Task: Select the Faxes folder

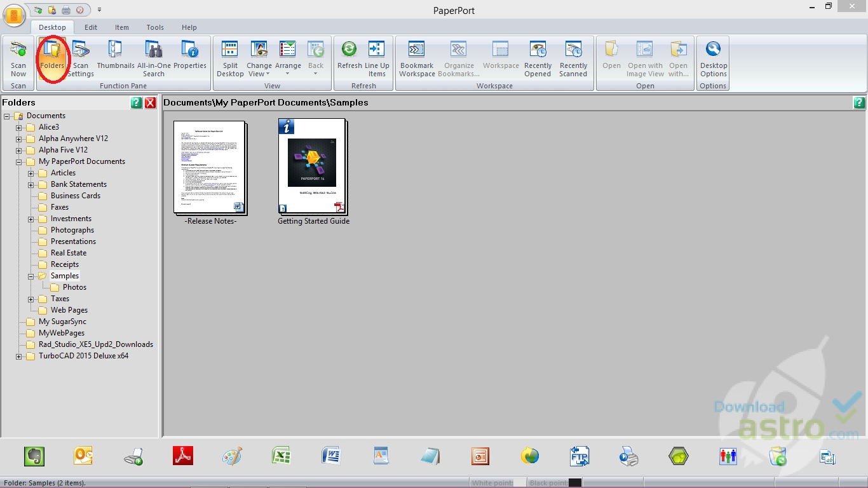Action: (x=60, y=207)
